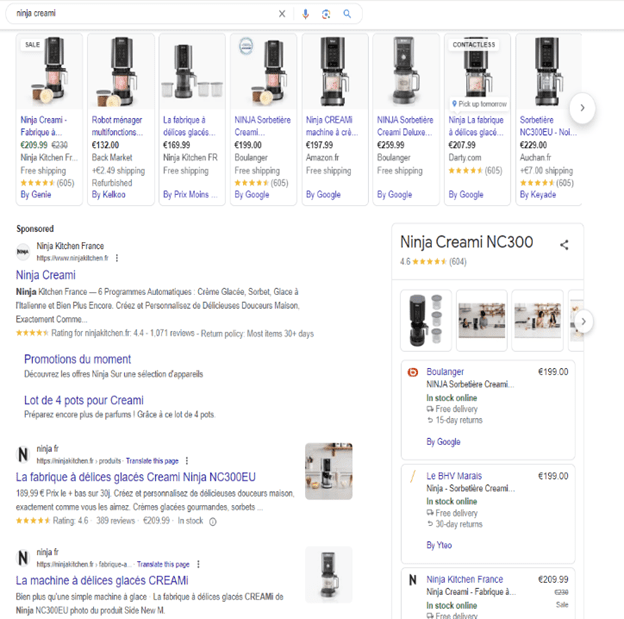Screen dimensions: 624x619
Task: Open La fabrique à délices glacés €169.99 listing
Action: click(192, 119)
